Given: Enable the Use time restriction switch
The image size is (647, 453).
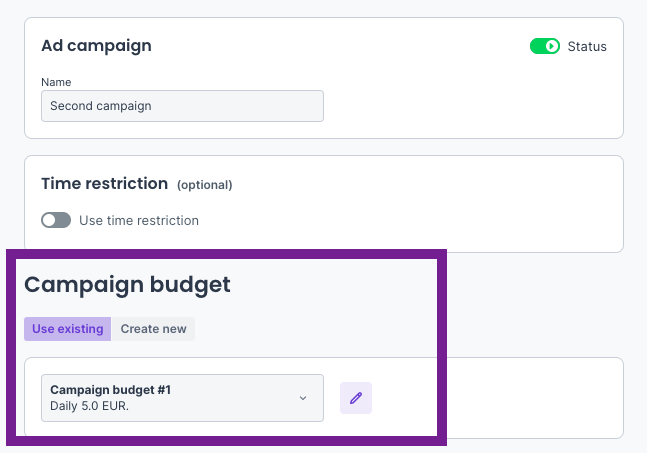Looking at the screenshot, I should [x=56, y=220].
